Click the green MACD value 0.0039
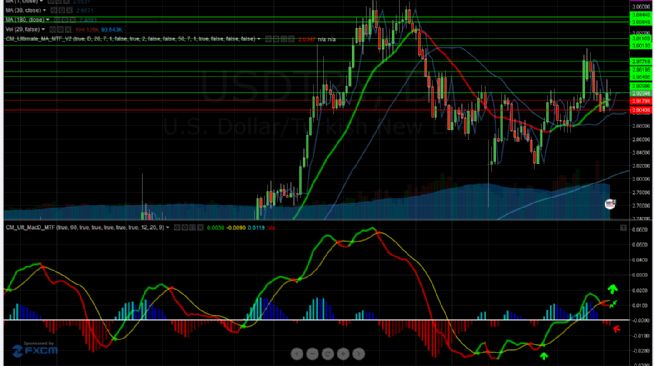 click(x=216, y=228)
